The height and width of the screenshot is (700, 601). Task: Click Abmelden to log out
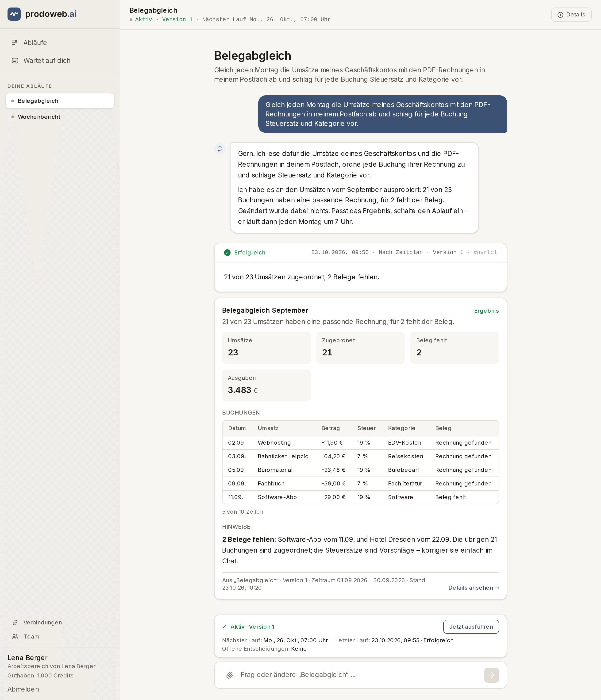(23, 689)
